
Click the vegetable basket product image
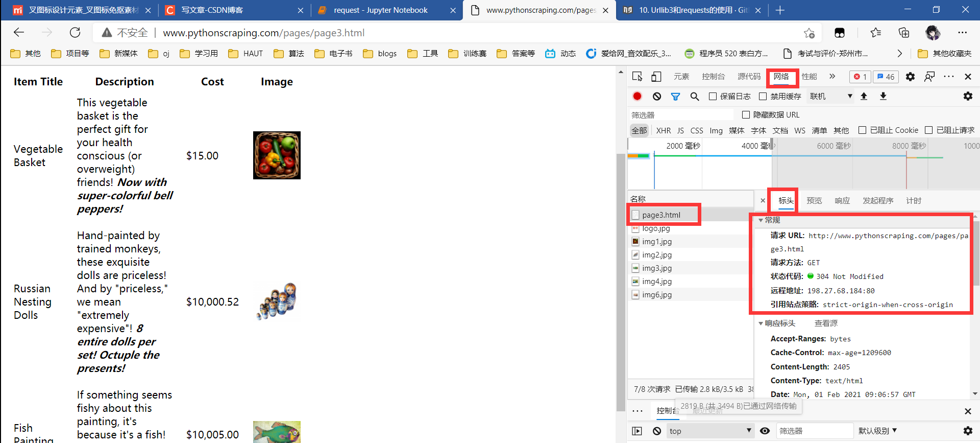[x=277, y=155]
